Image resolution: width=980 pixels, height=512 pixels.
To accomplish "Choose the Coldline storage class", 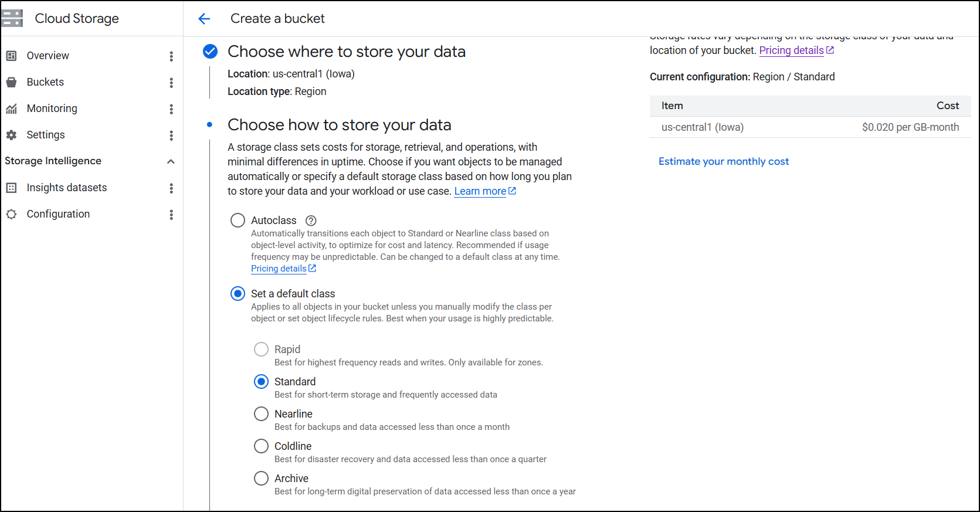I will pyautogui.click(x=261, y=446).
